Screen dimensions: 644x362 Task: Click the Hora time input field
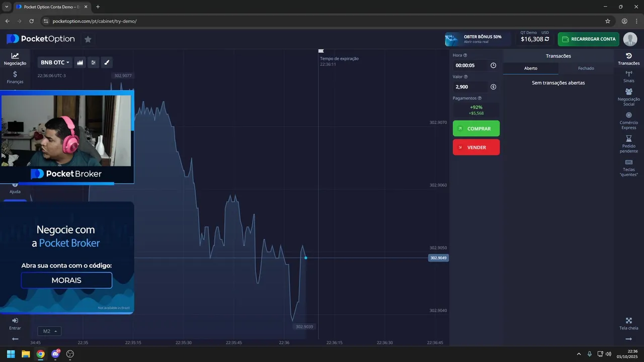click(x=471, y=65)
